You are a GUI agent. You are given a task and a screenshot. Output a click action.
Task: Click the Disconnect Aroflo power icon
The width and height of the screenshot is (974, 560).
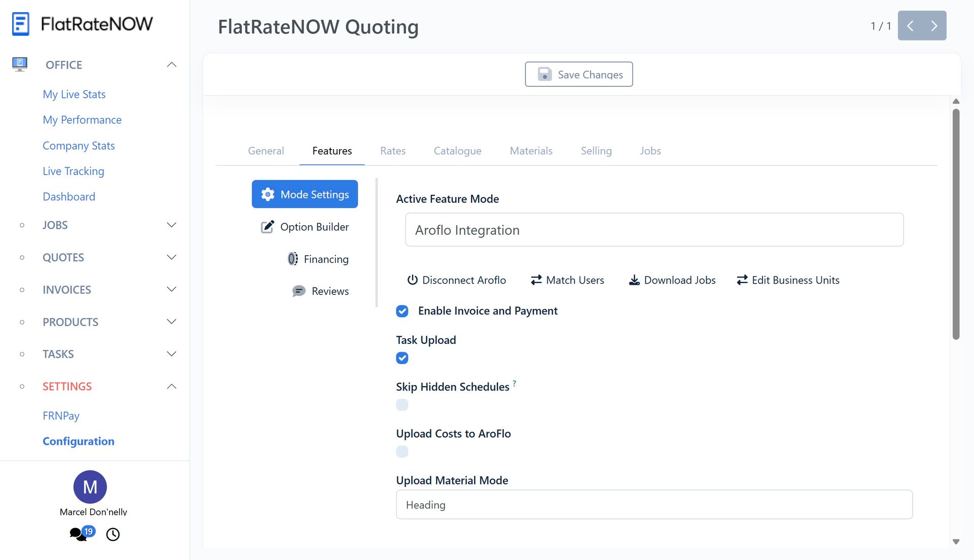[412, 280]
